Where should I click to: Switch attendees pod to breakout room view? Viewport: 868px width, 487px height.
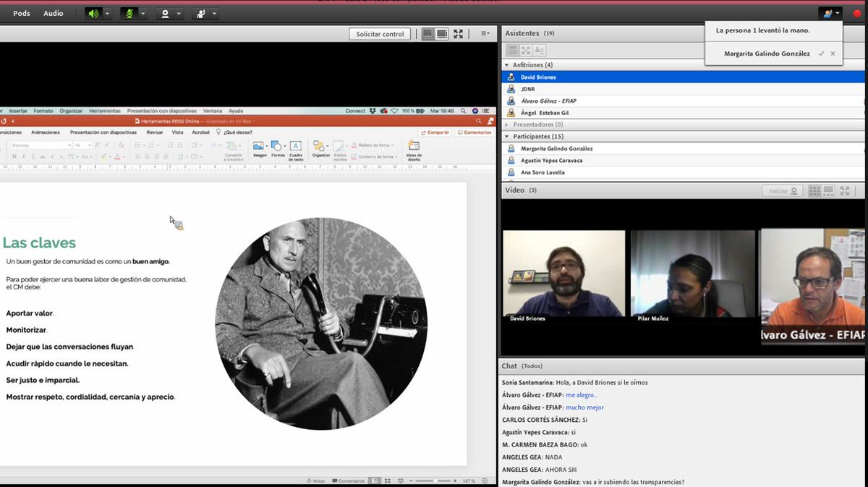click(x=526, y=51)
